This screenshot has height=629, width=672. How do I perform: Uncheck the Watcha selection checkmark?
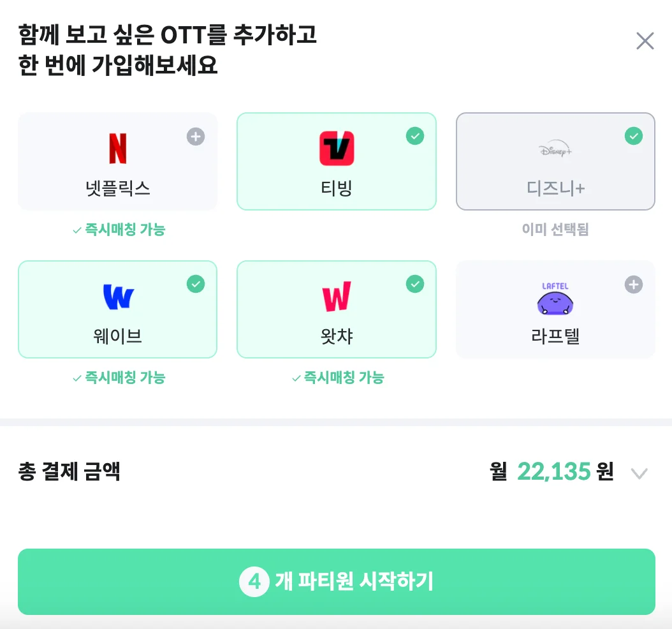415,285
